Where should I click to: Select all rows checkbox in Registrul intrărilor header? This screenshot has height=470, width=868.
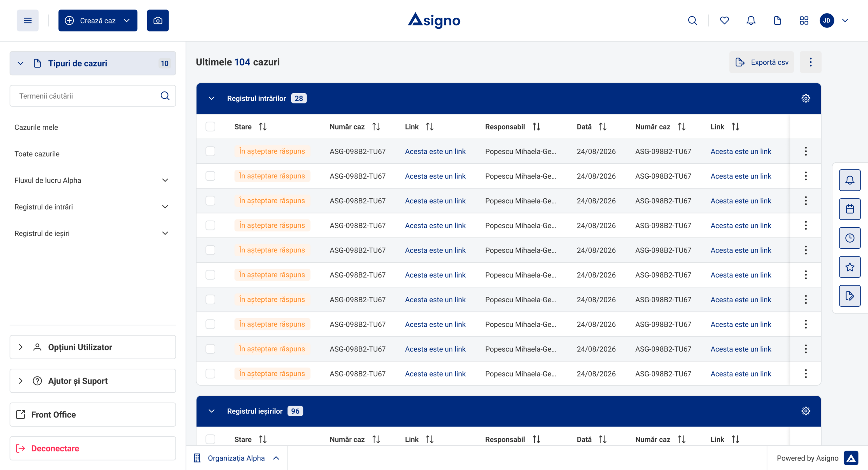coord(210,127)
